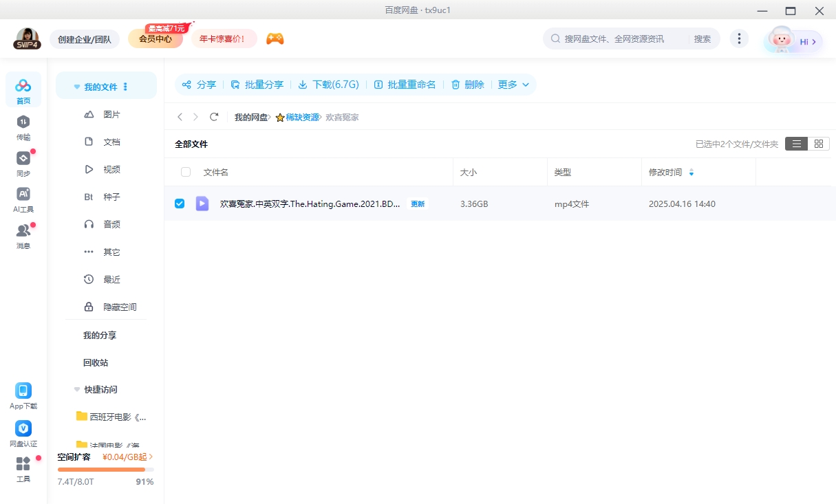Open App下载 to get the mobile app

click(23, 394)
